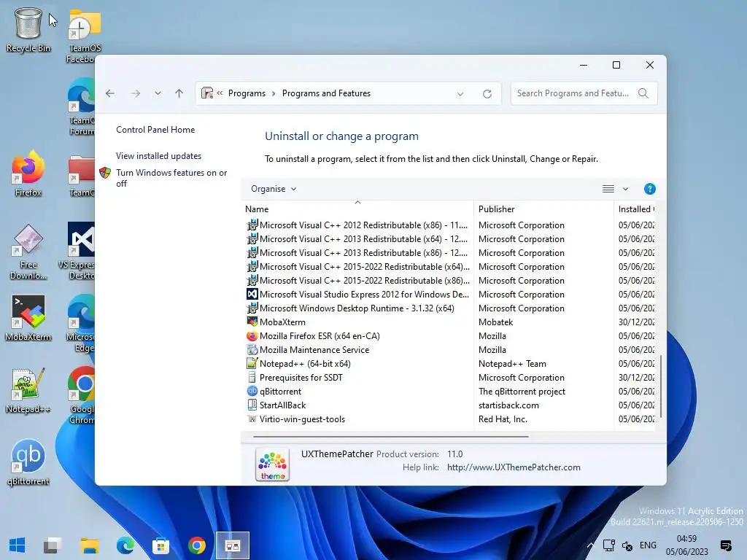
Task: Click the StartAllBack list icon
Action: [x=252, y=405]
